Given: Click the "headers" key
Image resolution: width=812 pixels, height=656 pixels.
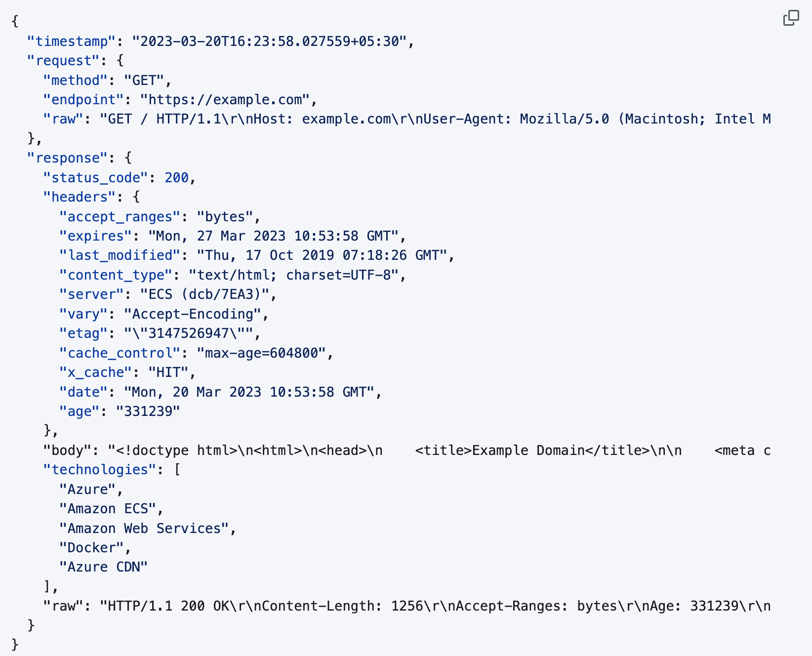Looking at the screenshot, I should tap(79, 197).
